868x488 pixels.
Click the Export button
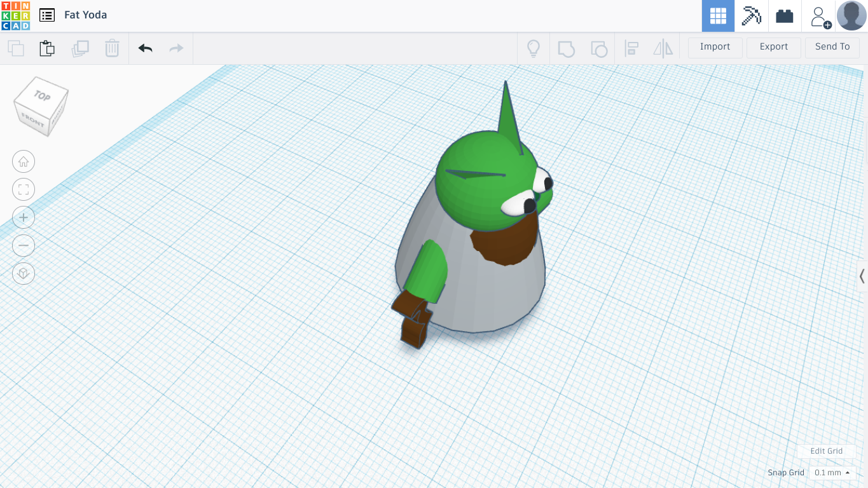click(x=774, y=47)
